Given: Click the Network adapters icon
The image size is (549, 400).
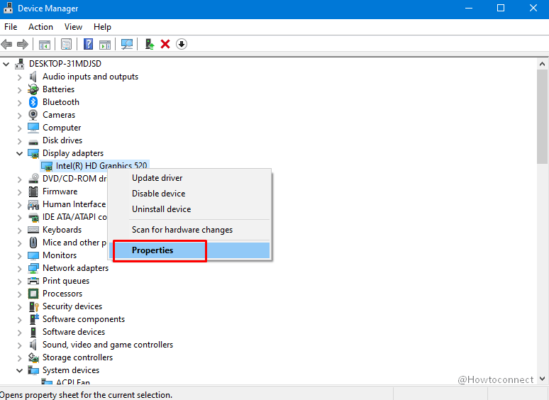Looking at the screenshot, I should [x=33, y=268].
